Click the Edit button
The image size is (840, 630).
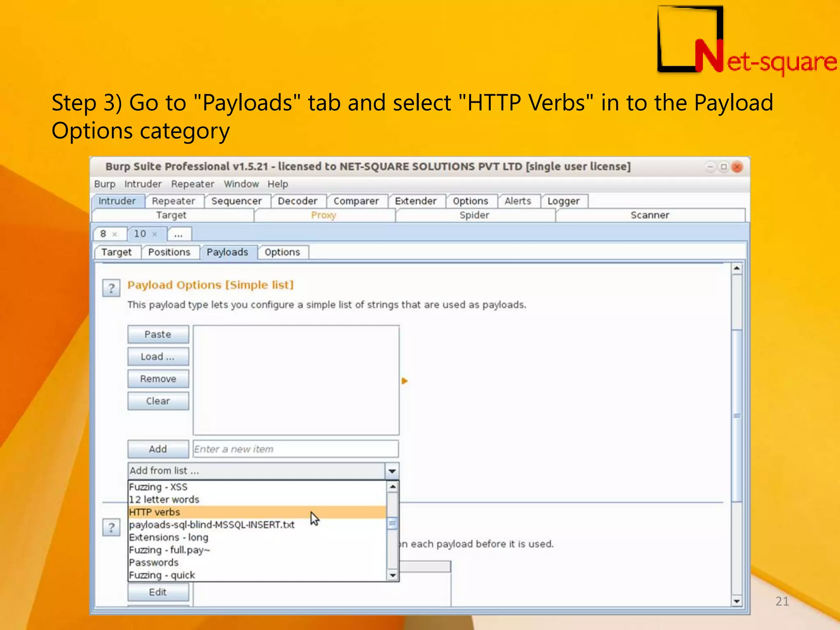[158, 592]
